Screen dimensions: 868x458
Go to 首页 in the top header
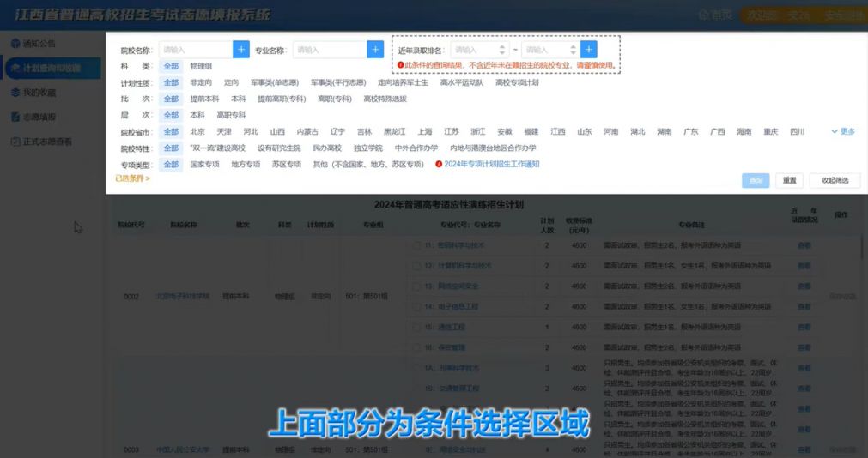(722, 15)
